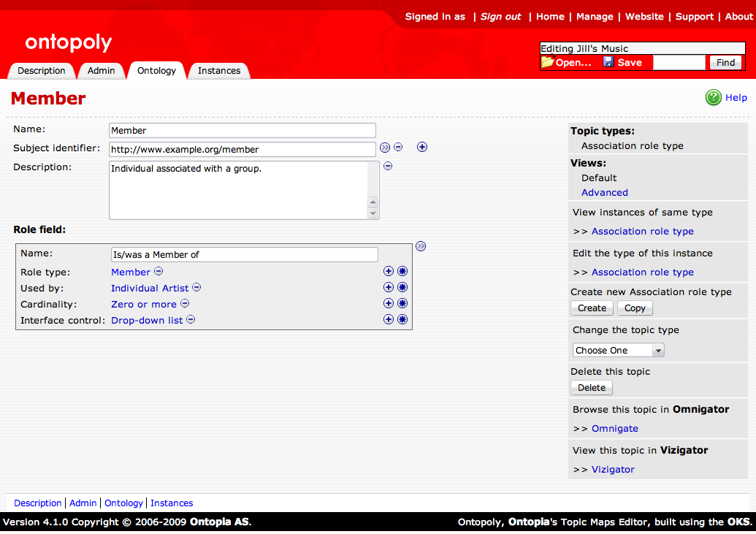Click the Save floppy disk icon
The image size is (756, 534).
(608, 63)
